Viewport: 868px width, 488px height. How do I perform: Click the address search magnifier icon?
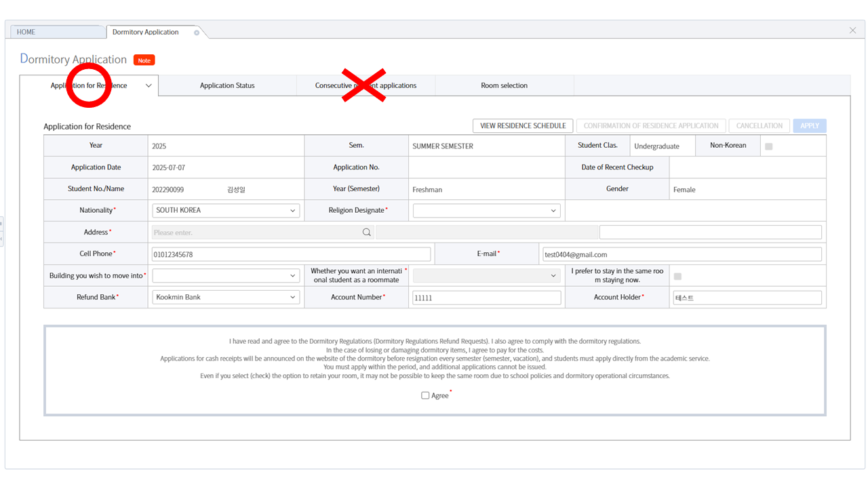click(366, 232)
